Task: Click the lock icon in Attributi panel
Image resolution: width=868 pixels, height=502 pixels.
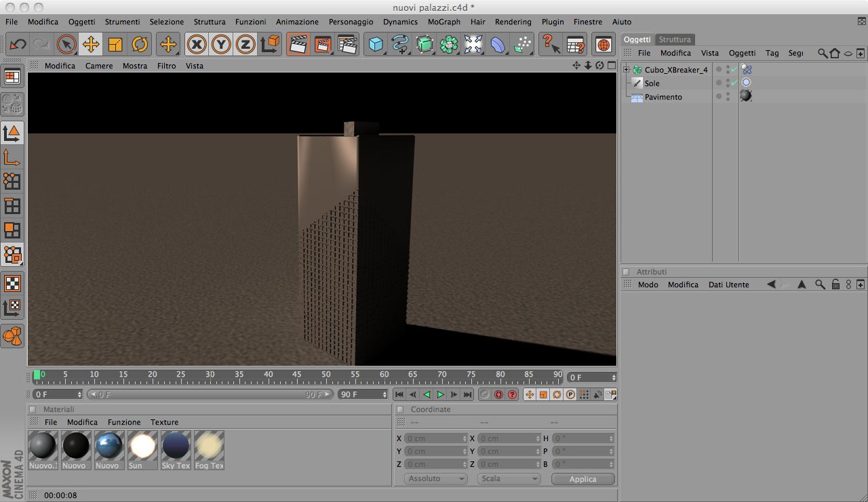Action: click(x=835, y=285)
